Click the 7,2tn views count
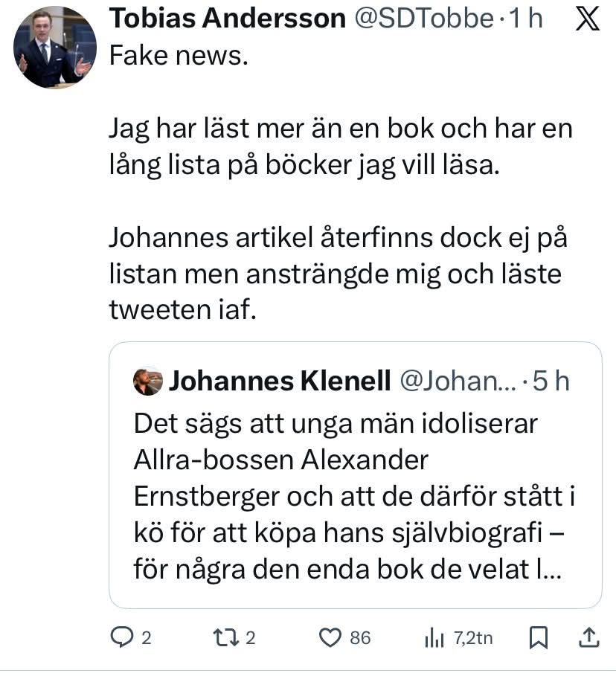 pos(473,637)
